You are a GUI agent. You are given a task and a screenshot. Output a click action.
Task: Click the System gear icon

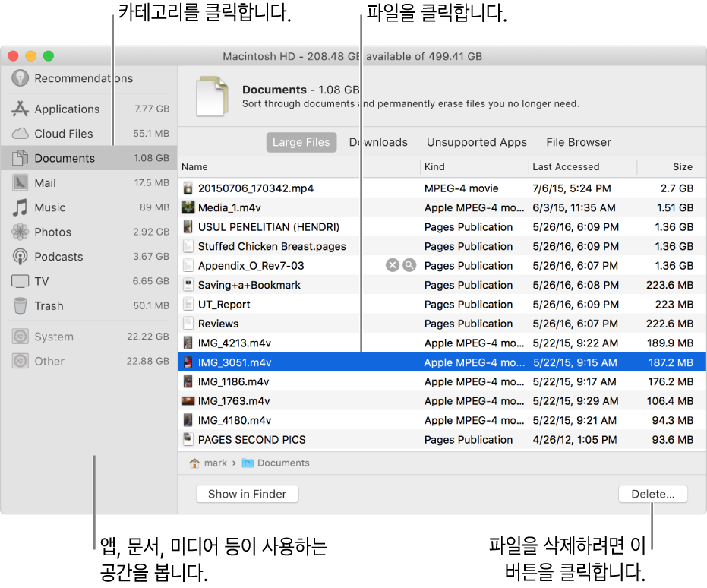(20, 337)
